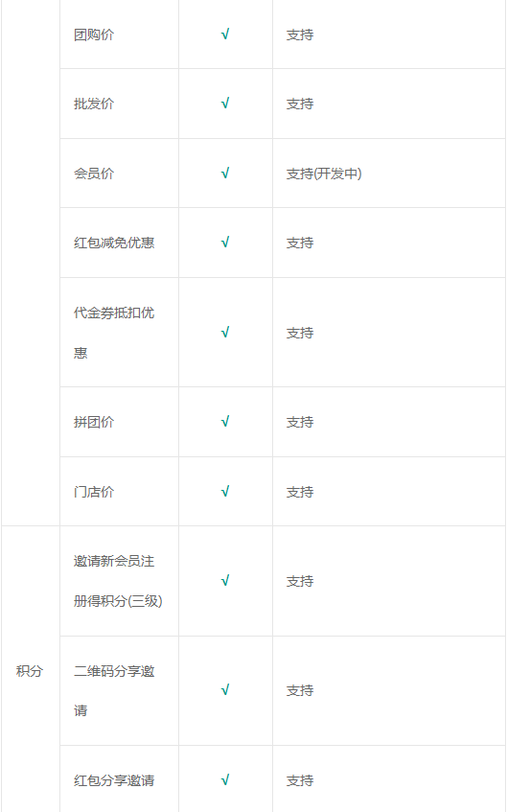The height and width of the screenshot is (812, 507).
Task: Select the 邀请新会员注册得积分(三级) label
Action: point(118,581)
